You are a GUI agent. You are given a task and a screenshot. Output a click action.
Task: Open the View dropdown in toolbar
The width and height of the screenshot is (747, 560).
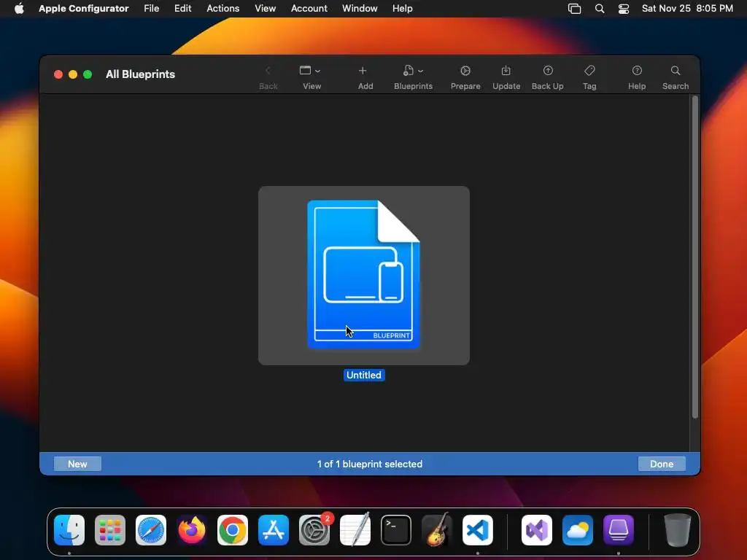(311, 77)
